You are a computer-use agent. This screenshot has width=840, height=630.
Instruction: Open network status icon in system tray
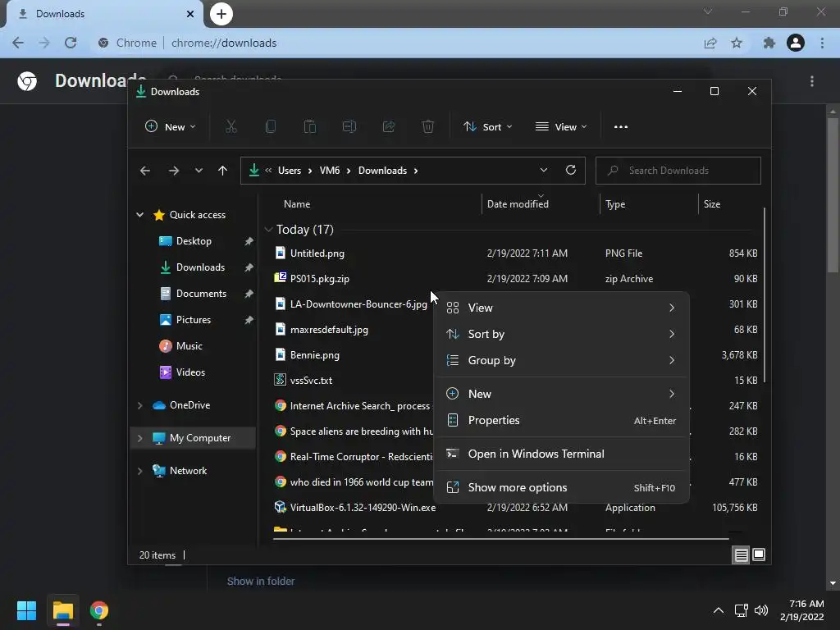click(741, 610)
